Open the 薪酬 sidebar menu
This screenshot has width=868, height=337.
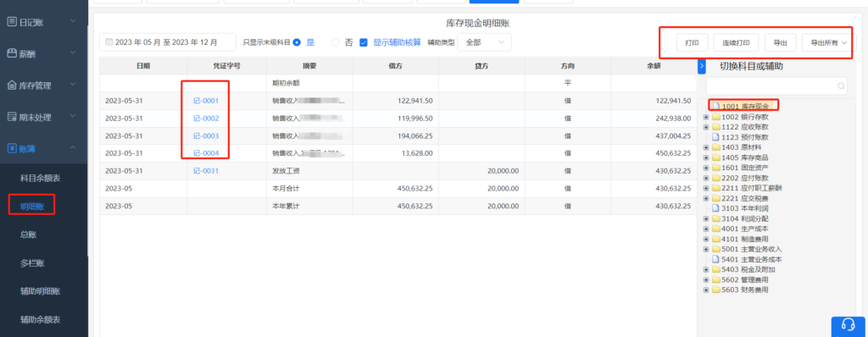pos(44,53)
